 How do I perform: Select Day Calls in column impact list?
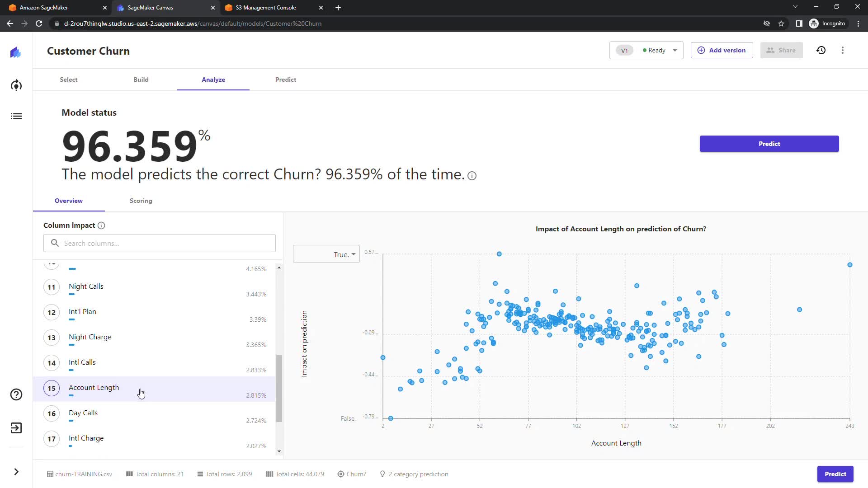[x=83, y=413]
